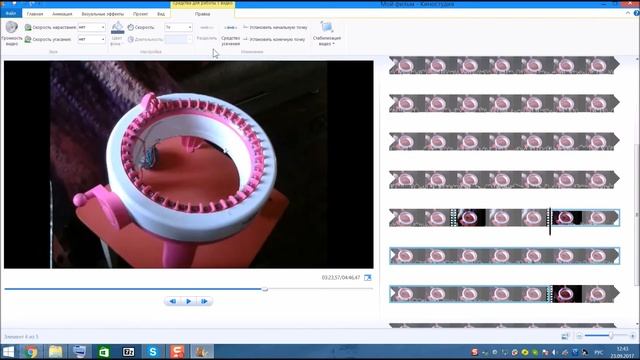
Task: Click the zoom in plus icon
Action: (x=633, y=336)
